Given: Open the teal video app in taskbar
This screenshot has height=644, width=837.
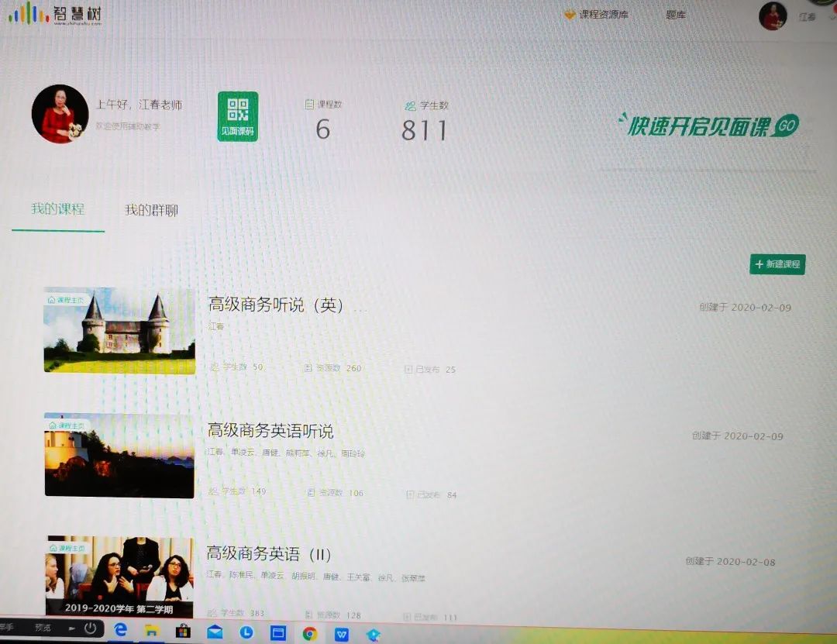Looking at the screenshot, I should pos(373,635).
